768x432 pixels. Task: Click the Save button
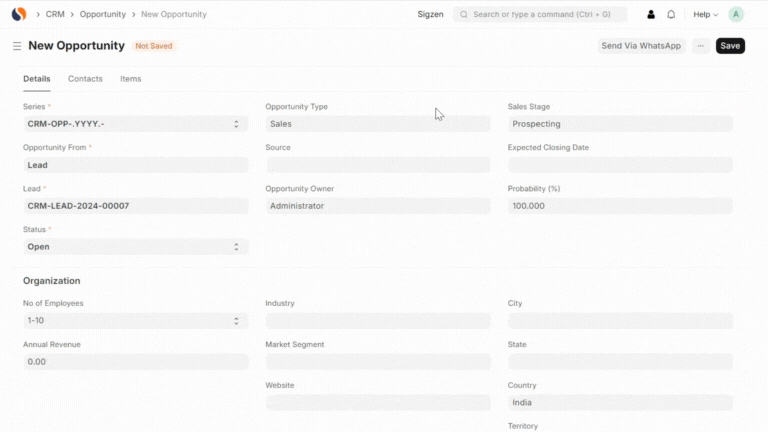(x=730, y=46)
